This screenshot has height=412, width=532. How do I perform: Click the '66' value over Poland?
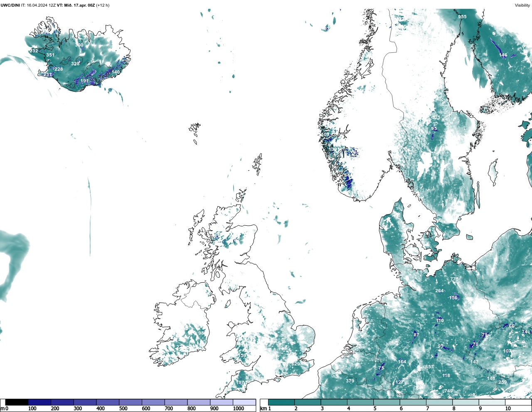pos(512,326)
